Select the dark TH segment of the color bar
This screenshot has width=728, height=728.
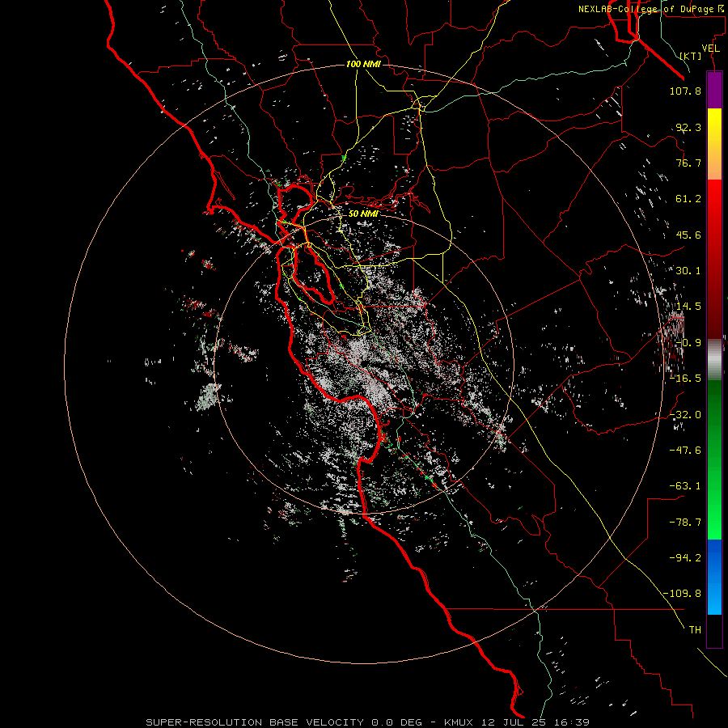714,631
